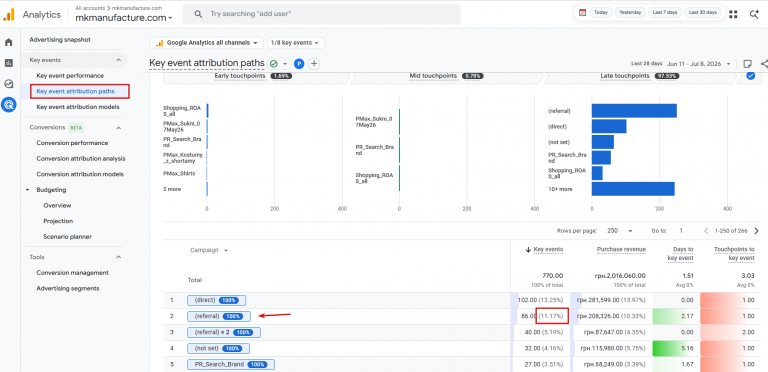Open the property selector mkmanufacture.com
Viewport: 768px width, 372px height.
[123, 18]
